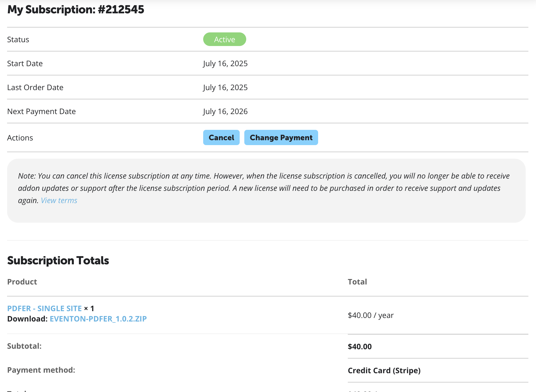Select the Start Date value
536x392 pixels.
pyautogui.click(x=225, y=63)
